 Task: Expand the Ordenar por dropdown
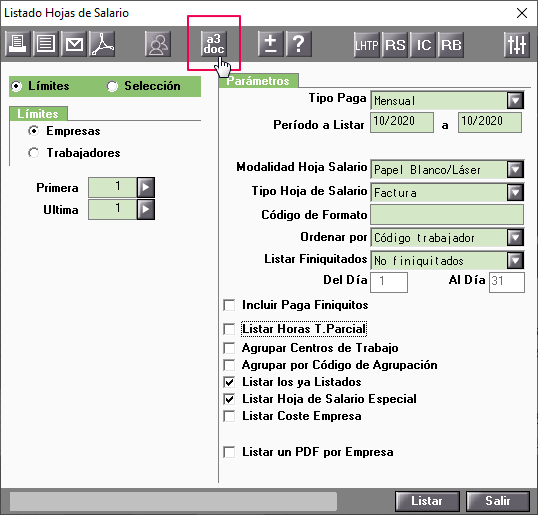coord(515,237)
